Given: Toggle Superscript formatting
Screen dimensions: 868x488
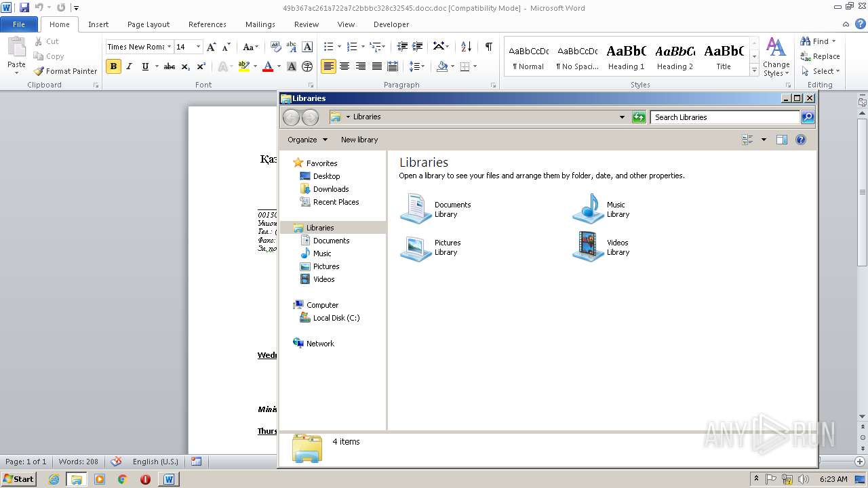Looking at the screenshot, I should pyautogui.click(x=201, y=66).
